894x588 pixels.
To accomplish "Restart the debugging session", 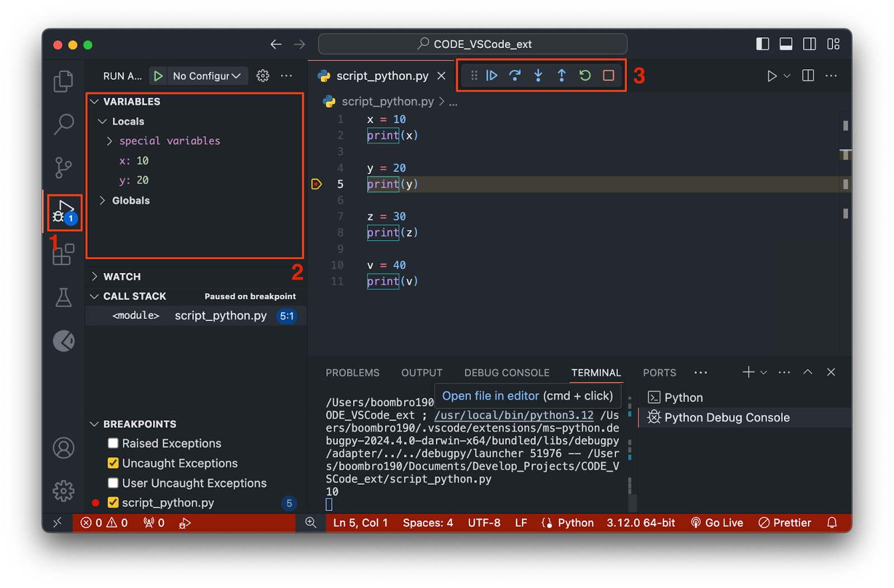I will click(x=584, y=75).
